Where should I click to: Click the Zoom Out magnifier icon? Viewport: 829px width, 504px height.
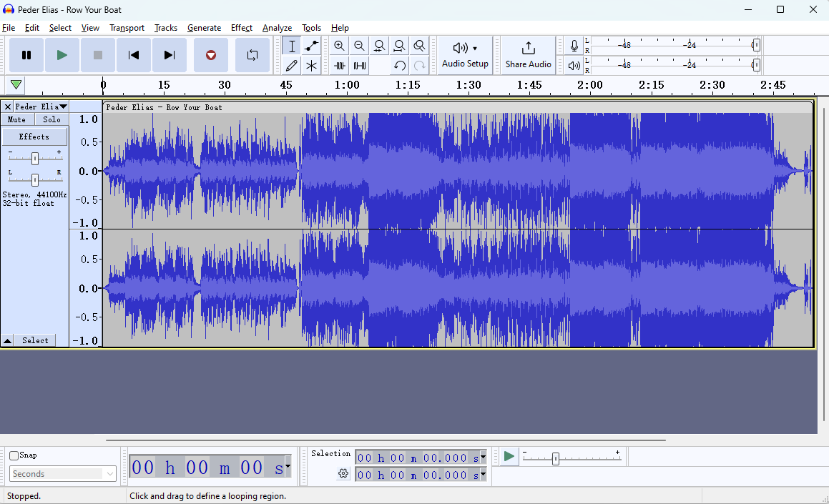360,46
